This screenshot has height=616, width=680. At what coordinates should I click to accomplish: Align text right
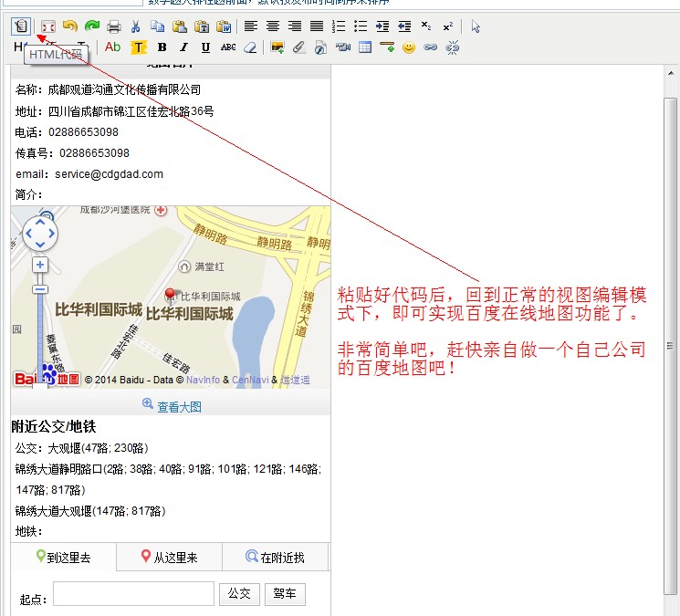(295, 26)
